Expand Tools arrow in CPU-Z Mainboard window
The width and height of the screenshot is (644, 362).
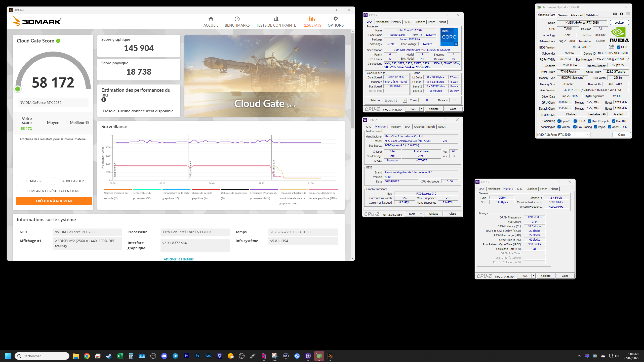(x=421, y=214)
